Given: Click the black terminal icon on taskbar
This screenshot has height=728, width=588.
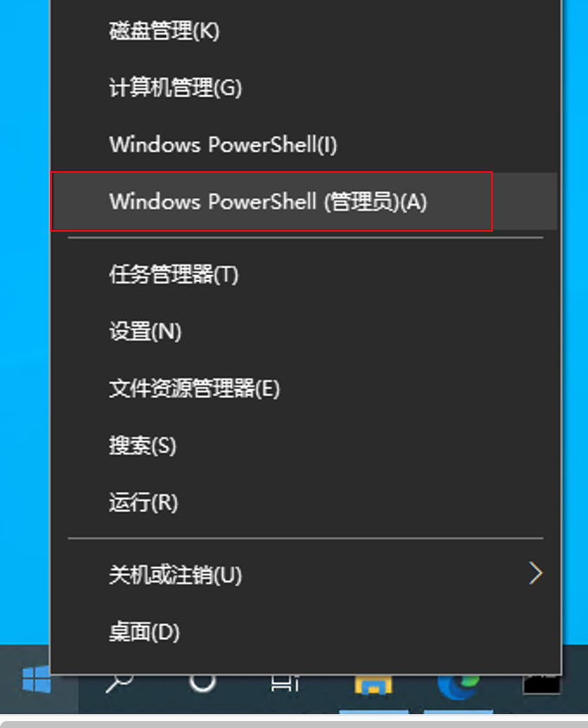Looking at the screenshot, I should click(x=541, y=685).
